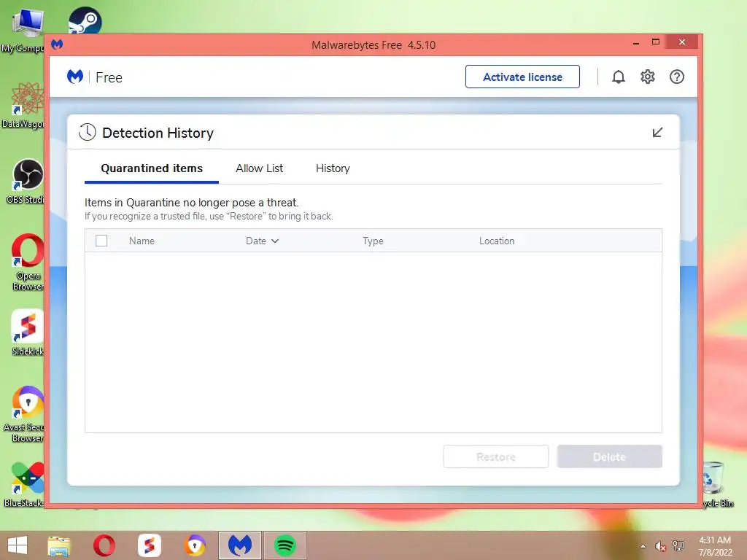Sort by the Location column header

coord(496,241)
